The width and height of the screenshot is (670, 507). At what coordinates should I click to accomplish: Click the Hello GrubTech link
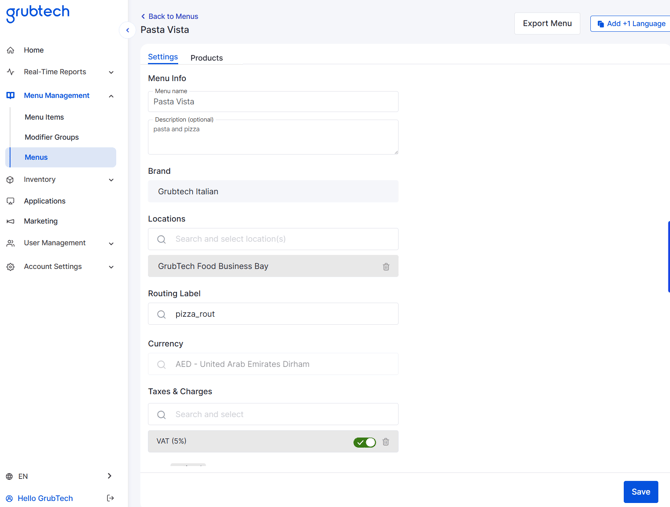coord(45,498)
